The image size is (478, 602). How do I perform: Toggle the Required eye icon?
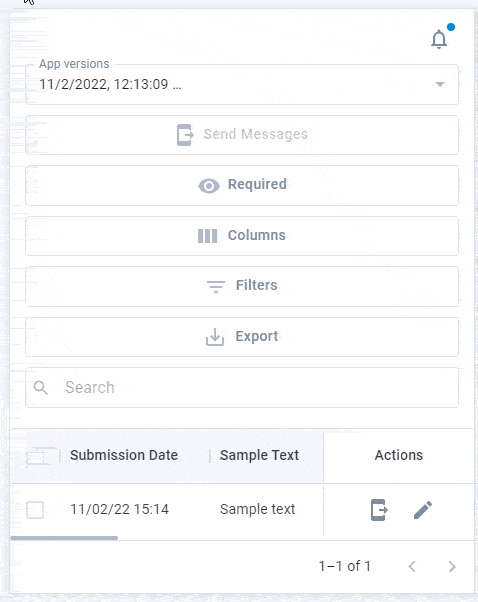(x=209, y=186)
